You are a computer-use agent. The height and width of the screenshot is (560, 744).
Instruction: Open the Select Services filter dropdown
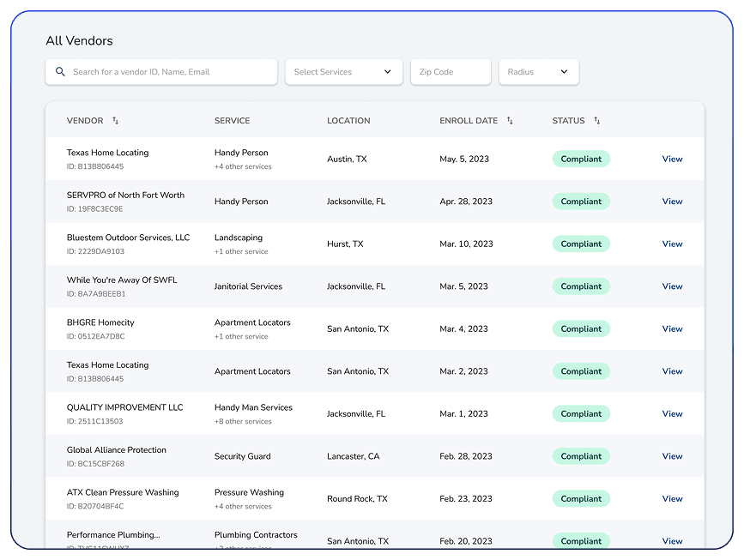(x=343, y=72)
